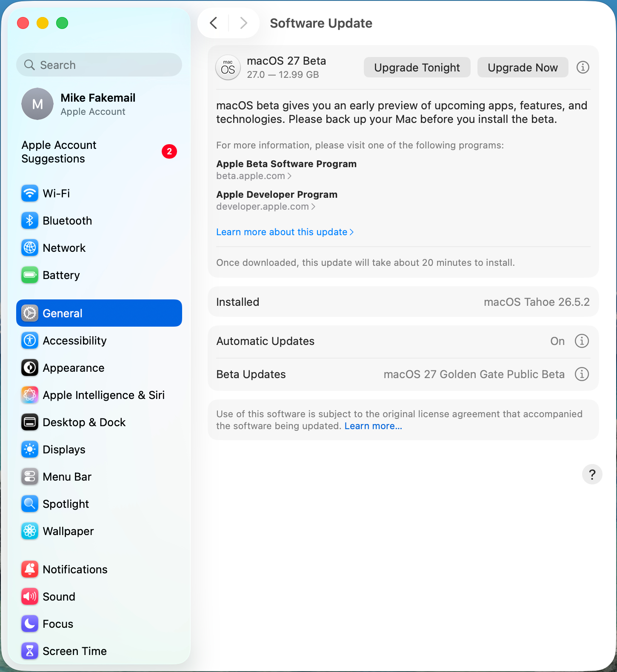The width and height of the screenshot is (617, 672).
Task: Click Automatic Updates info icon
Action: coord(582,341)
